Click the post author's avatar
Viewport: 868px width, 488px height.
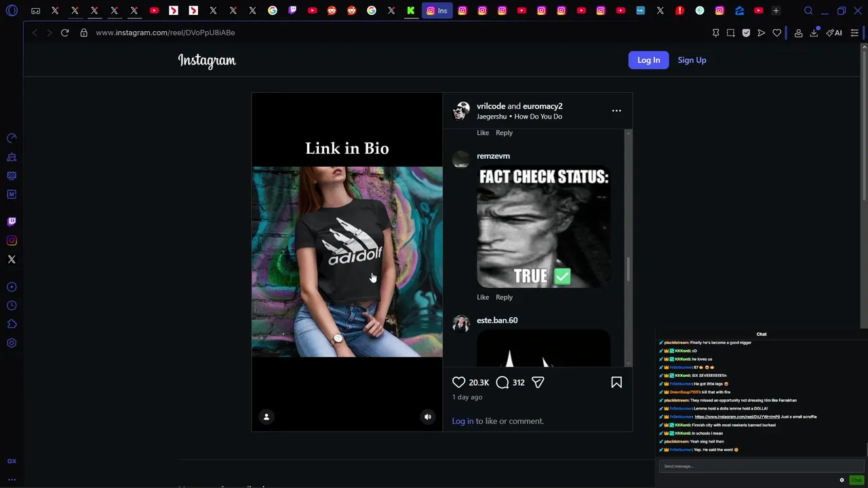[x=462, y=110]
